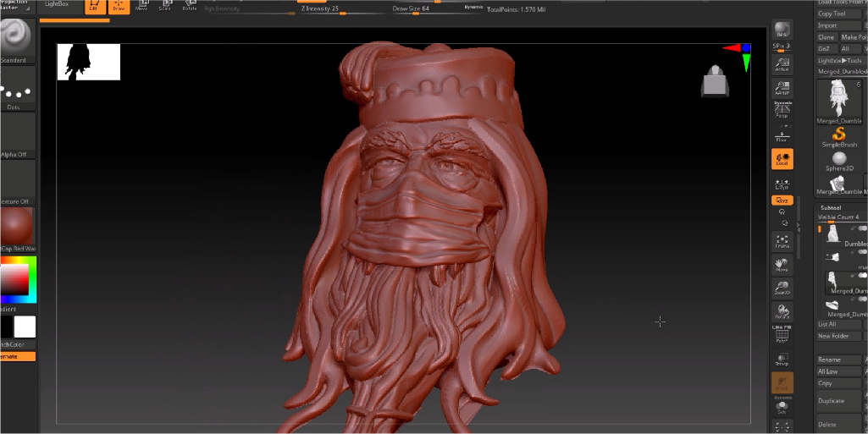Toggle the Solo mode icon

click(x=782, y=406)
